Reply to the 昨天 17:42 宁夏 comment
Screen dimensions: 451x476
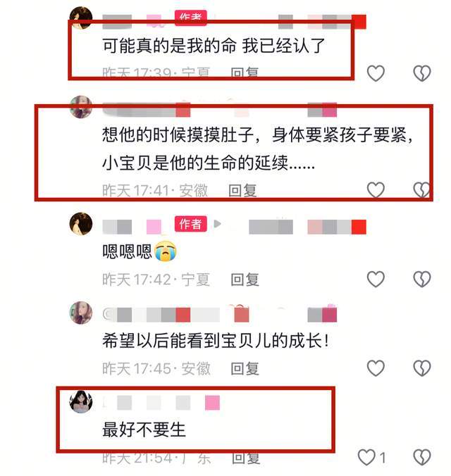pyautogui.click(x=245, y=280)
